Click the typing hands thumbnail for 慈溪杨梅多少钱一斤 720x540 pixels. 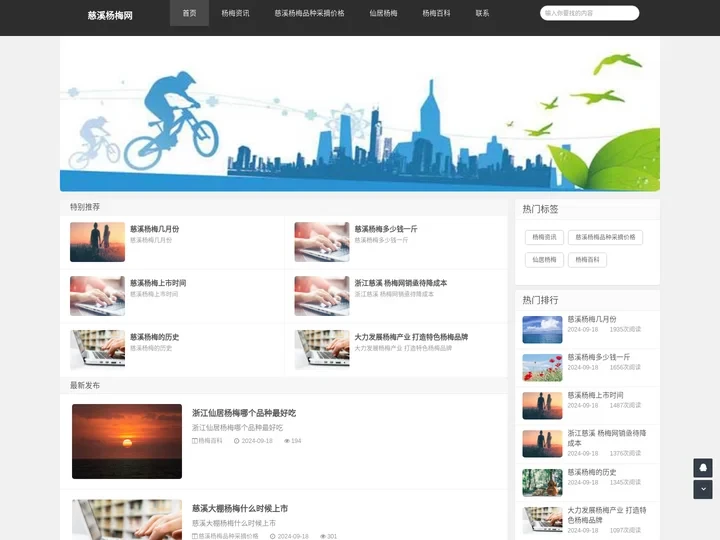[322, 242]
